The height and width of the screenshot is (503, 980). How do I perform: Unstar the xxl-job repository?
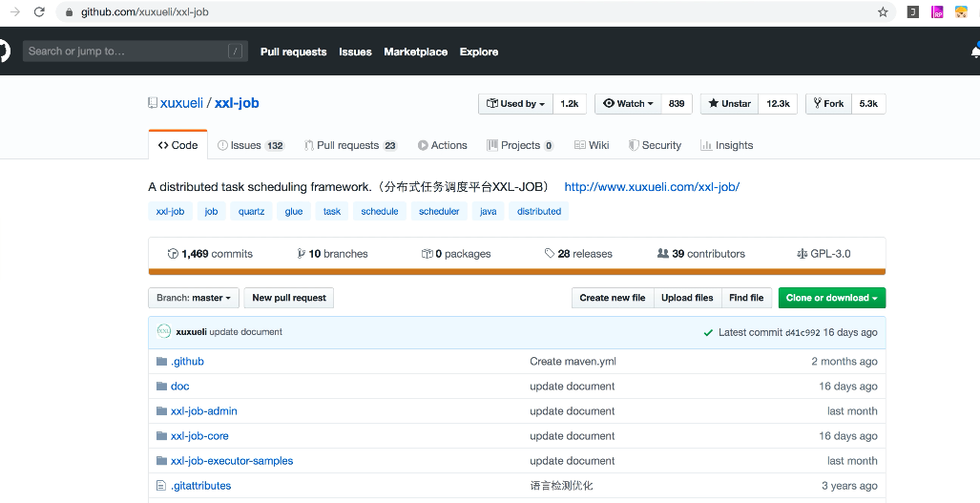(729, 104)
